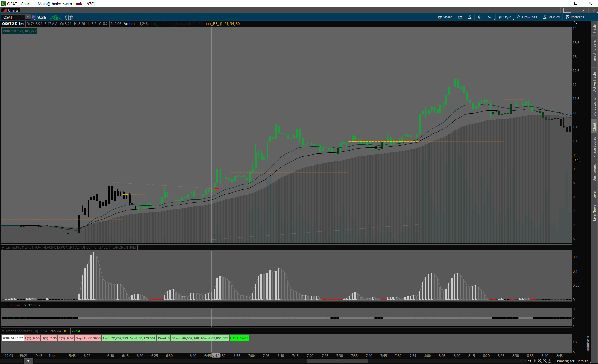Image resolution: width=598 pixels, height=364 pixels.
Task: Open the Studies flask menu
Action: pos(551,17)
